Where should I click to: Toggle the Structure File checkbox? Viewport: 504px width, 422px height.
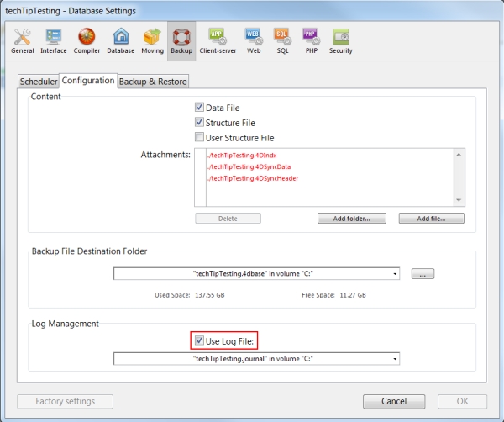200,123
